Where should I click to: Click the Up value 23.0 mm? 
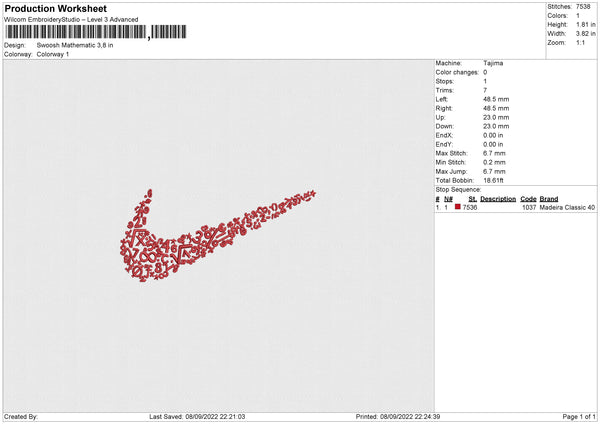[x=496, y=117]
